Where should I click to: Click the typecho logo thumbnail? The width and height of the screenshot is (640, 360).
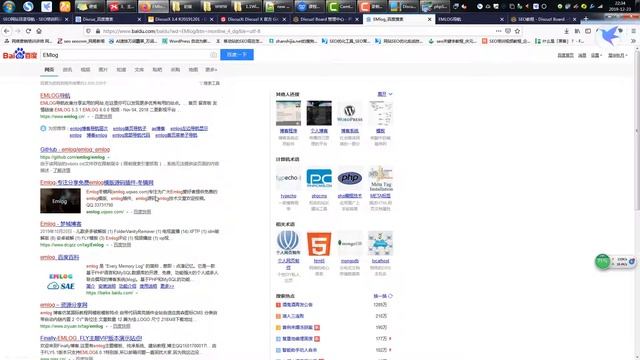pos(288,178)
